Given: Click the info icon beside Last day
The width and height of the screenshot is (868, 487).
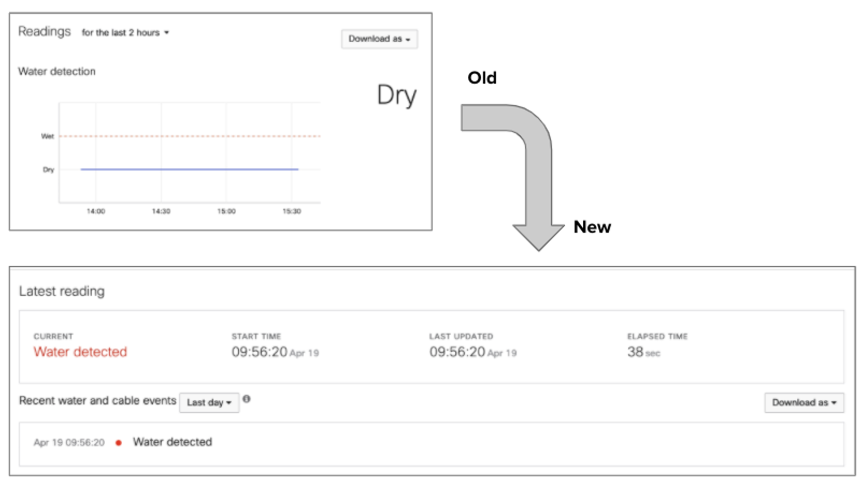Looking at the screenshot, I should click(x=247, y=399).
